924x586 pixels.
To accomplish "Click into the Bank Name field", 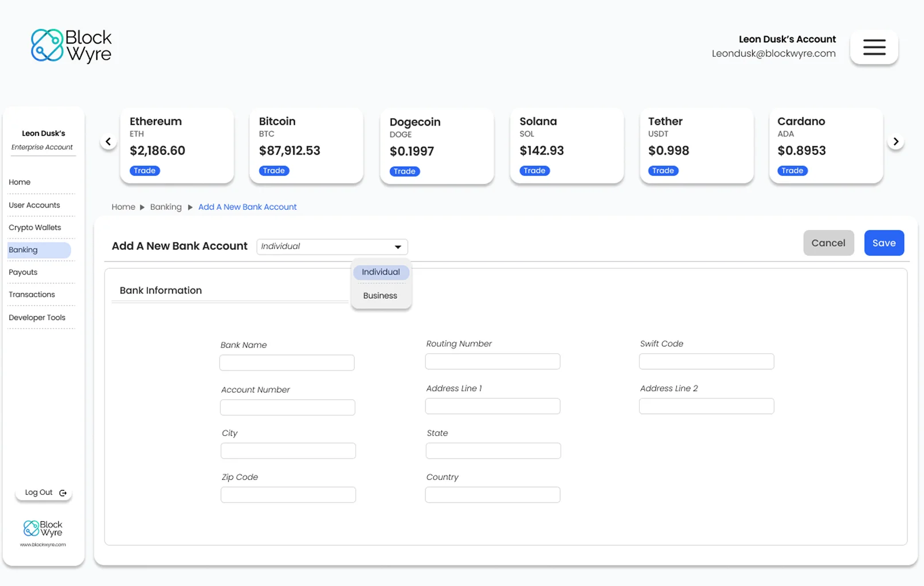I will click(287, 363).
